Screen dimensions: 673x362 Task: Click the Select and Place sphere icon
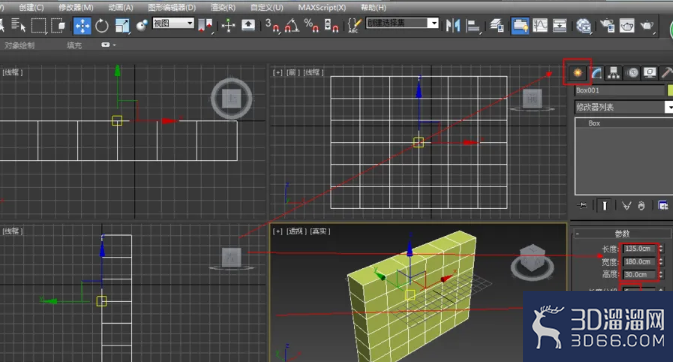(x=142, y=26)
